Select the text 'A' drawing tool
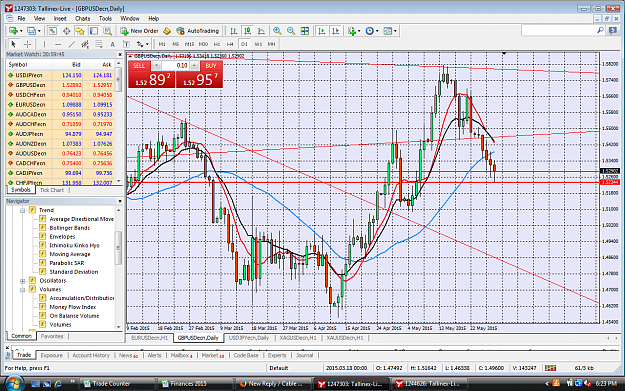Screen dimensions: 625x391 click(x=112, y=44)
